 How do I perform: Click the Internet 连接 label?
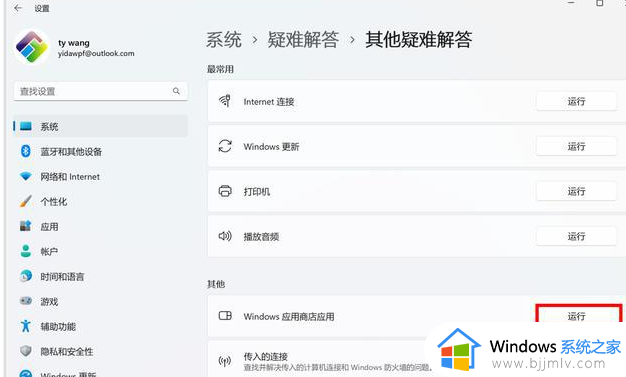pyautogui.click(x=269, y=102)
